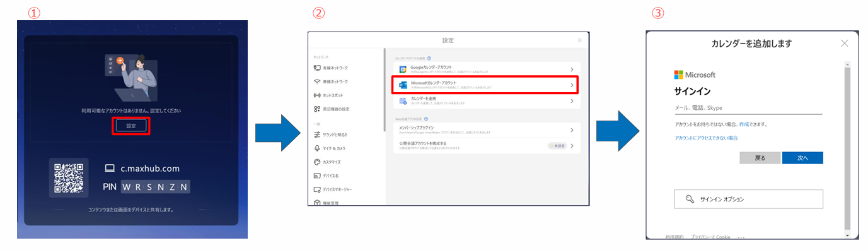Click the カレンダーを連携 calendar icon
Image resolution: width=868 pixels, height=250 pixels.
click(403, 100)
